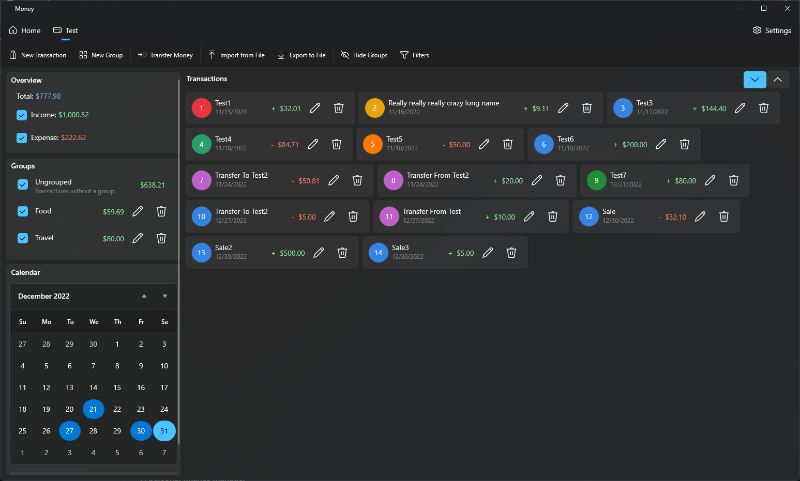Image resolution: width=800 pixels, height=481 pixels.
Task: Delete the Test6 transaction
Action: coord(684,144)
